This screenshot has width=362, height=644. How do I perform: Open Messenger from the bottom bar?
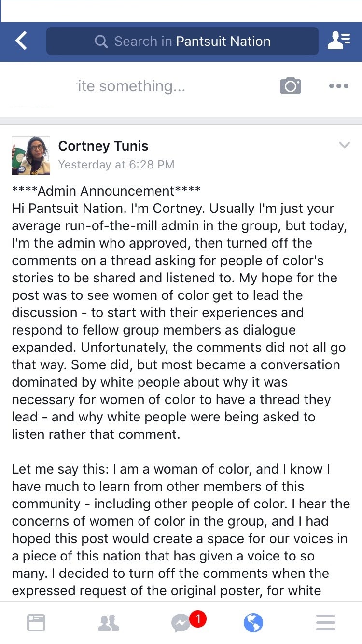click(x=181, y=623)
